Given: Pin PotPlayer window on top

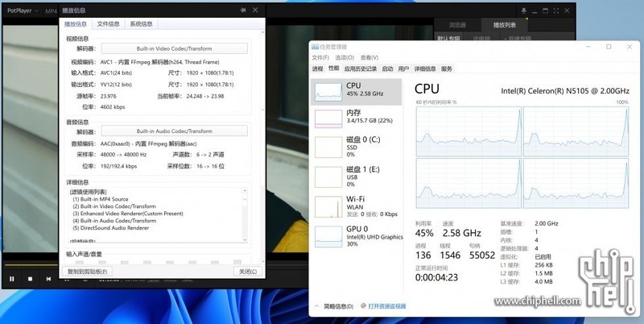Looking at the screenshot, I should pyautogui.click(x=524, y=10).
